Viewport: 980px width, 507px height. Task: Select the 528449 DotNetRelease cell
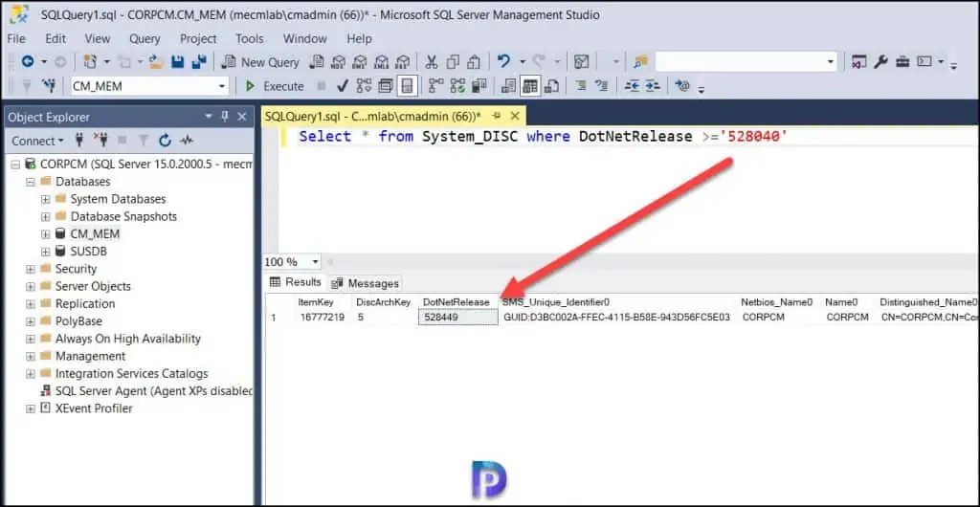pos(457,318)
